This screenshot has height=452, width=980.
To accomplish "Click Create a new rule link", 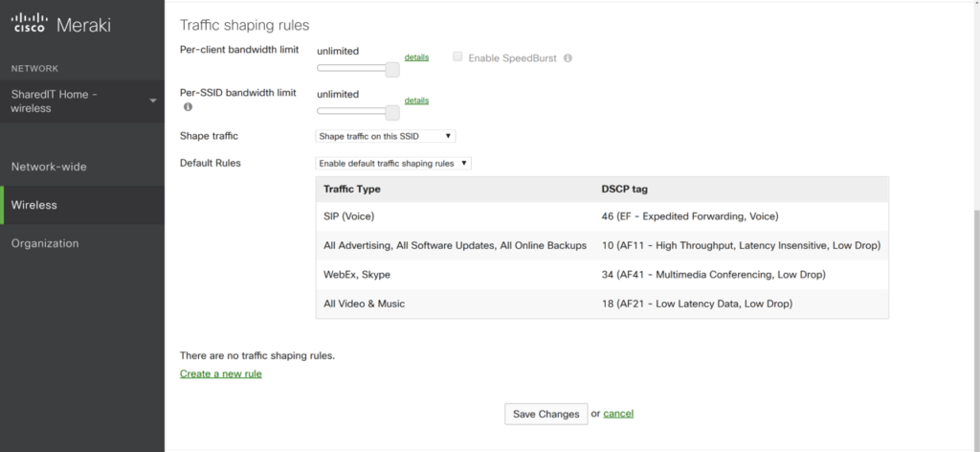I will [220, 373].
